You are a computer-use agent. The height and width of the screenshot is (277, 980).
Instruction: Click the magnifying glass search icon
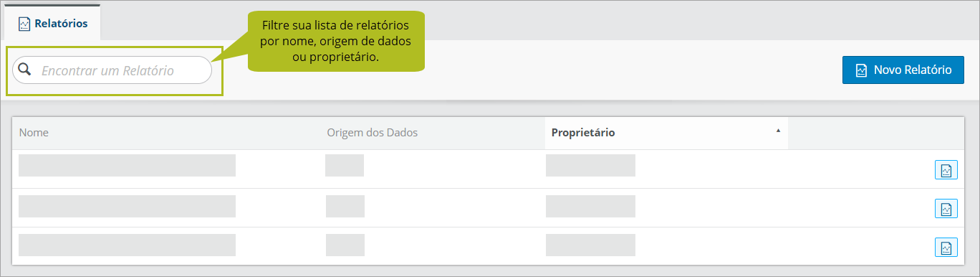tap(25, 70)
